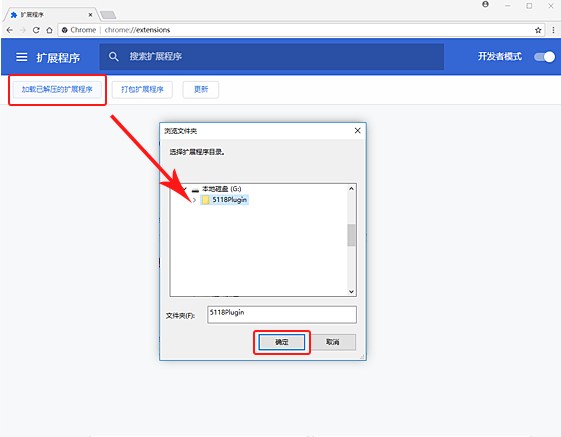
Task: Click the search magnifier icon
Action: pyautogui.click(x=113, y=57)
